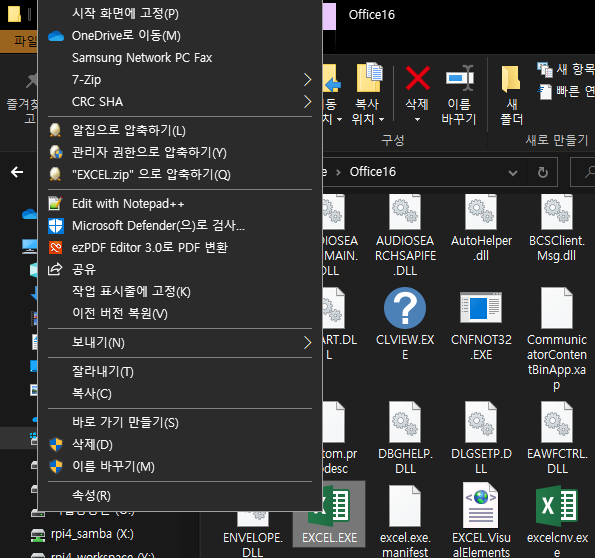Choose Rename (이름 바꾸기) in context menu
This screenshot has width=595, height=558.
coord(180,467)
